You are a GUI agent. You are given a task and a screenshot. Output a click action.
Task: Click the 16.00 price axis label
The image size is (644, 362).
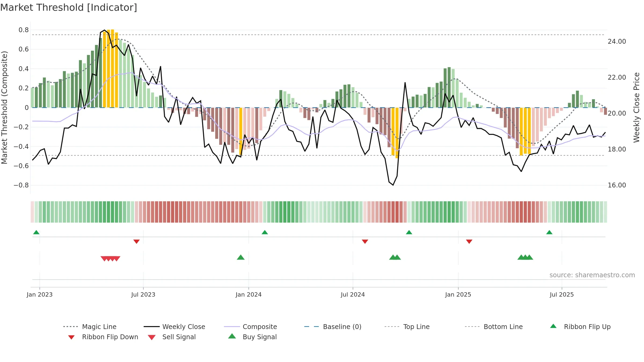pos(617,185)
